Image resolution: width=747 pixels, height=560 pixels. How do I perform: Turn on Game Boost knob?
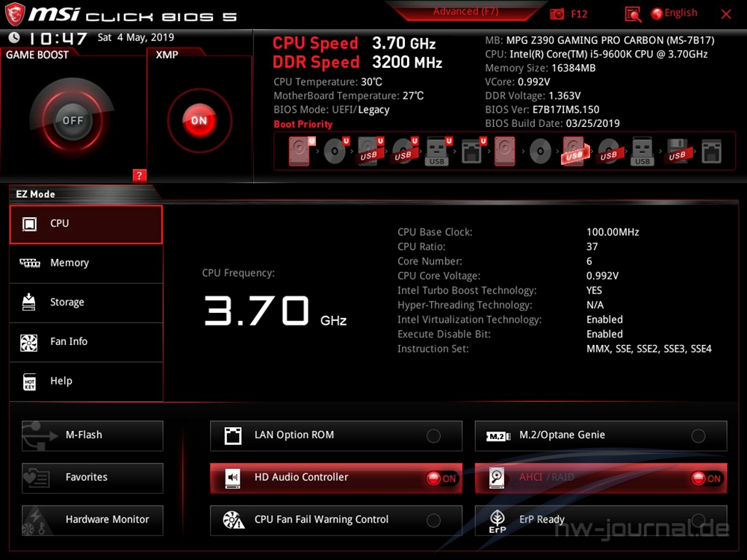point(72,120)
